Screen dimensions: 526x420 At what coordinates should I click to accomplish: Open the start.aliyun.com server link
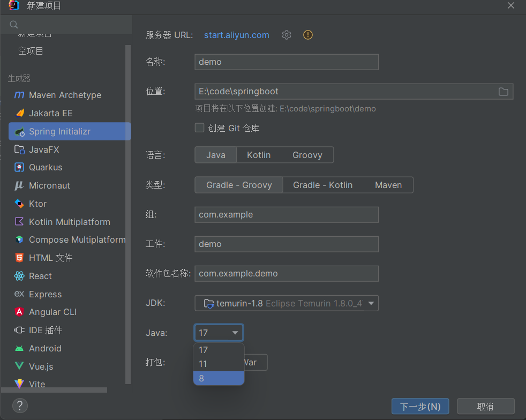tap(237, 35)
